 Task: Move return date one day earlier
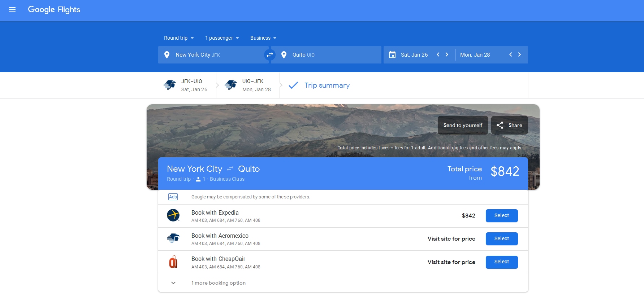click(511, 54)
